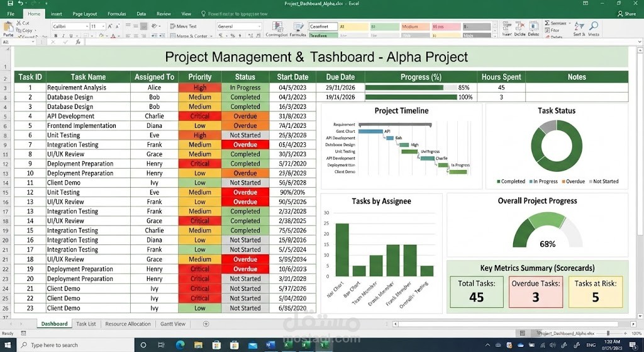
Task: Expand the formula bar chevron
Action: [640, 42]
